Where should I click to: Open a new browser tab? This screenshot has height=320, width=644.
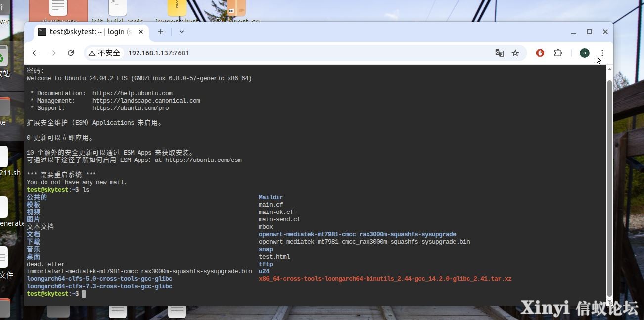pos(160,32)
